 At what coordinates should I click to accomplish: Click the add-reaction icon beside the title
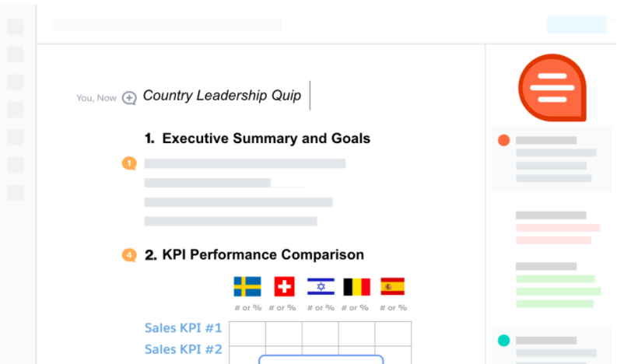[130, 98]
